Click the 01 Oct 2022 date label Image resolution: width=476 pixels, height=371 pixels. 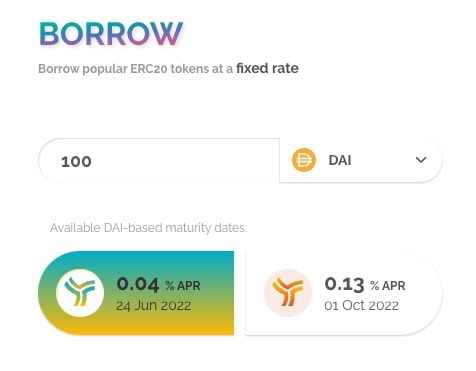coord(362,306)
